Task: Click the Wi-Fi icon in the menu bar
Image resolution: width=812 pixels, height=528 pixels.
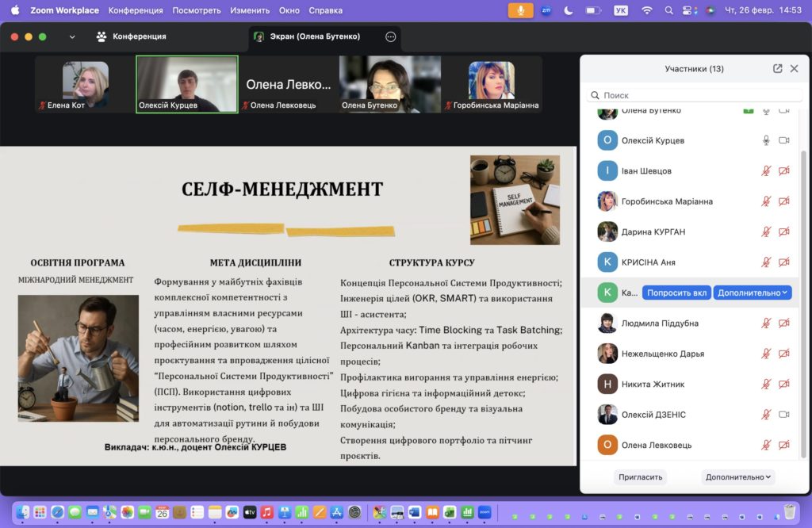Action: [x=646, y=10]
